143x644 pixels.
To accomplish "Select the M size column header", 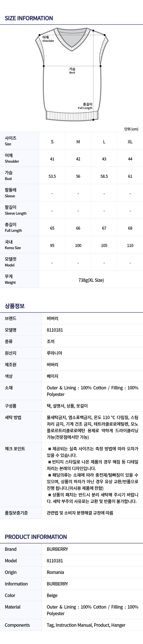I will pos(78,142).
